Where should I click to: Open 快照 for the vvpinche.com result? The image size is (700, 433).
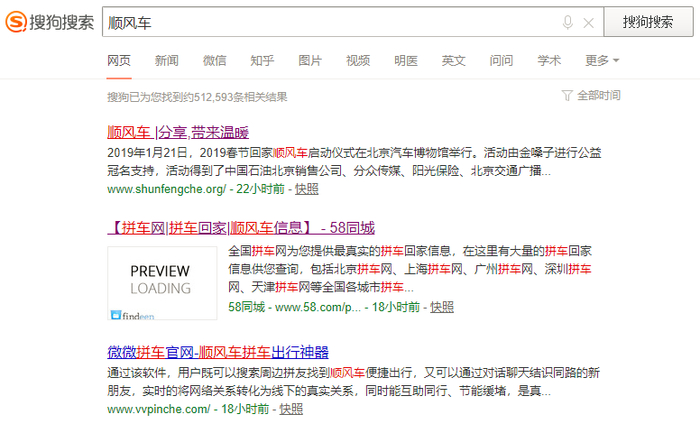point(291,409)
